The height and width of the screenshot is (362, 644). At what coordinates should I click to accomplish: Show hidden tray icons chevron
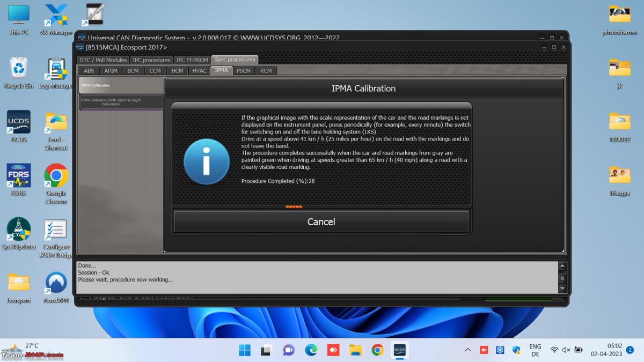pos(468,350)
